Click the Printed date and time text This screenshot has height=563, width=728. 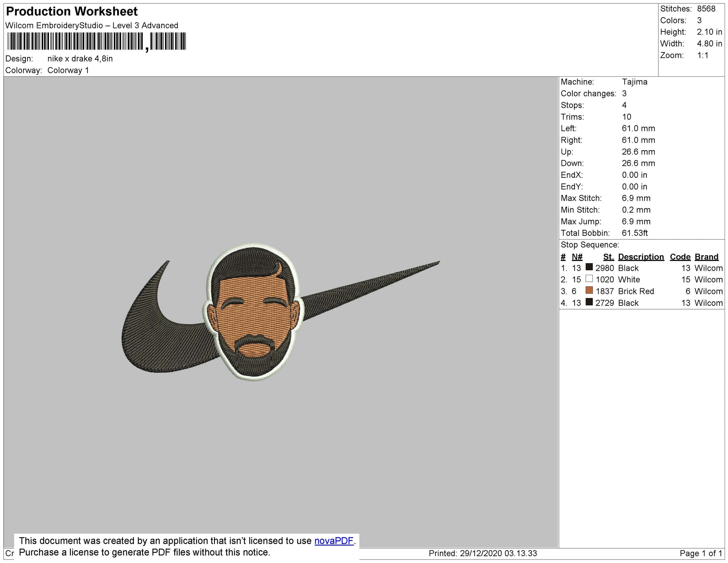point(483,553)
